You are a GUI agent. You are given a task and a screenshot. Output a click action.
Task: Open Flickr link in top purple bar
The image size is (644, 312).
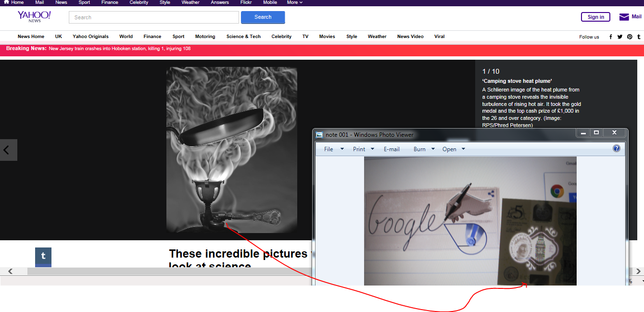click(x=246, y=2)
